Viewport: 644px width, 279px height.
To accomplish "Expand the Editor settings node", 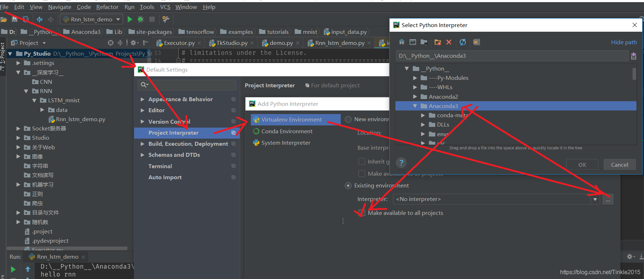I will pos(142,110).
